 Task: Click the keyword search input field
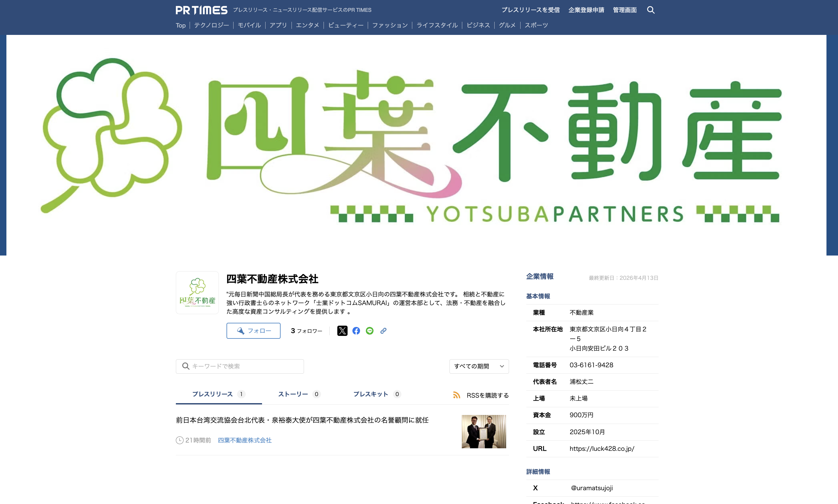[240, 366]
